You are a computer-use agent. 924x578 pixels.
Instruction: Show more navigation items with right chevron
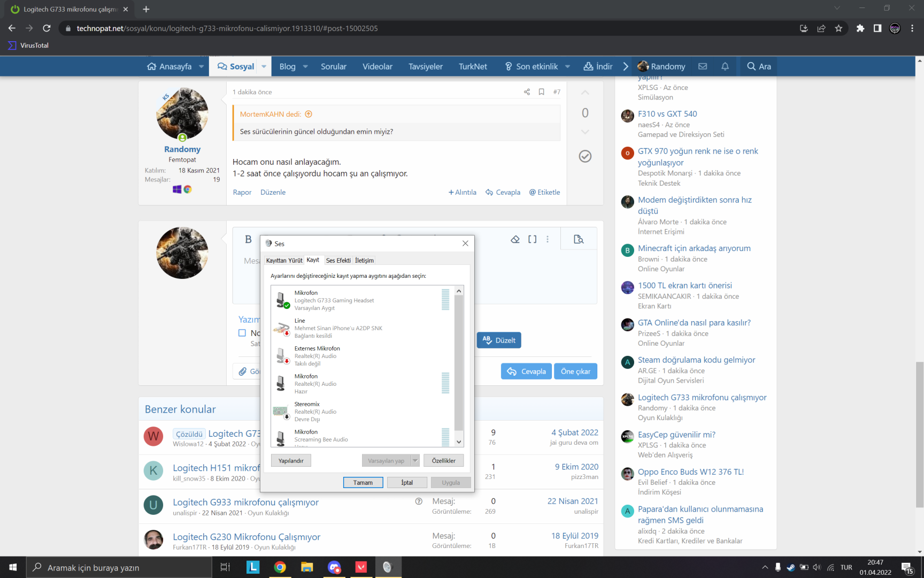[625, 66]
